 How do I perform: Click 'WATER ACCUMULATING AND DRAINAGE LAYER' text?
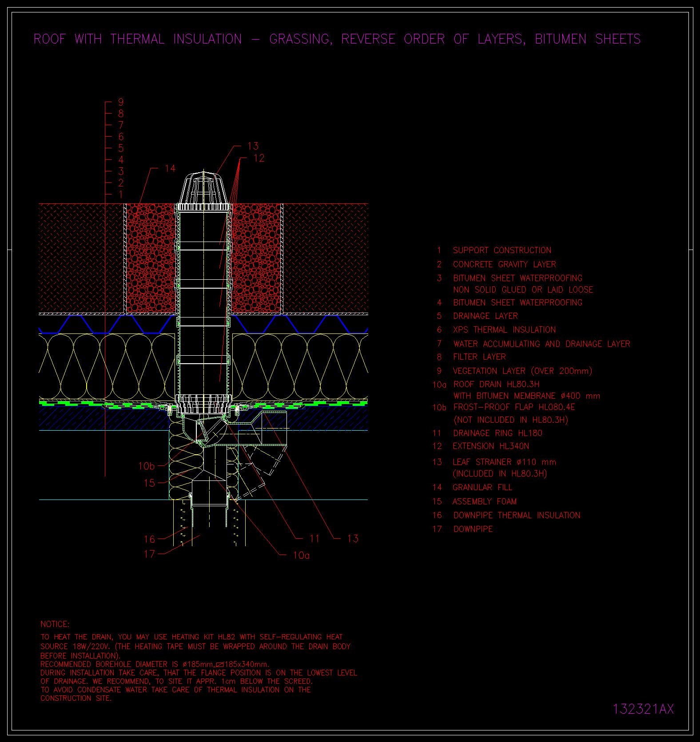(x=541, y=344)
